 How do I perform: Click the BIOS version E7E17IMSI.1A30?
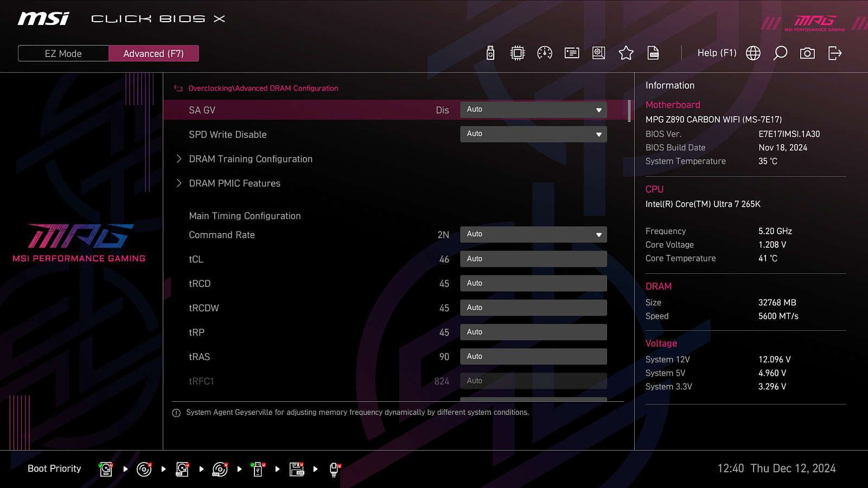coord(789,134)
